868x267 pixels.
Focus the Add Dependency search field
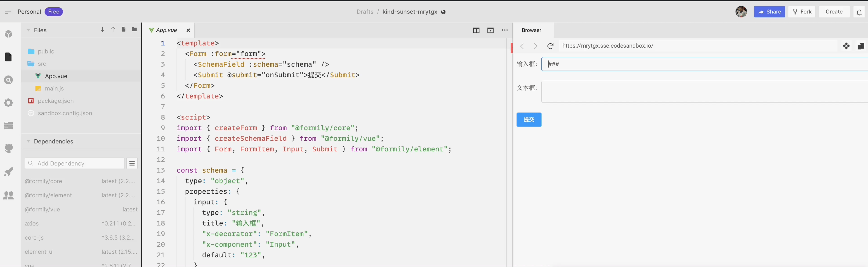[74, 163]
